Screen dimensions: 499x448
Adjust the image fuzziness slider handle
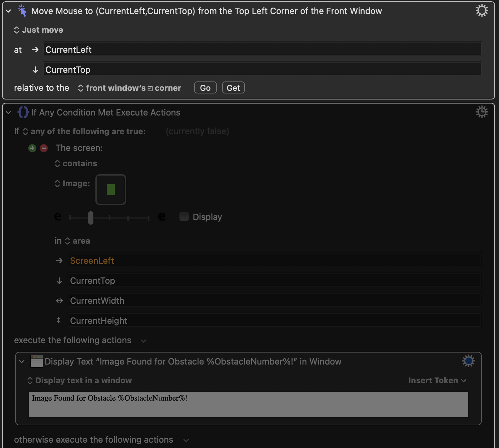[91, 218]
